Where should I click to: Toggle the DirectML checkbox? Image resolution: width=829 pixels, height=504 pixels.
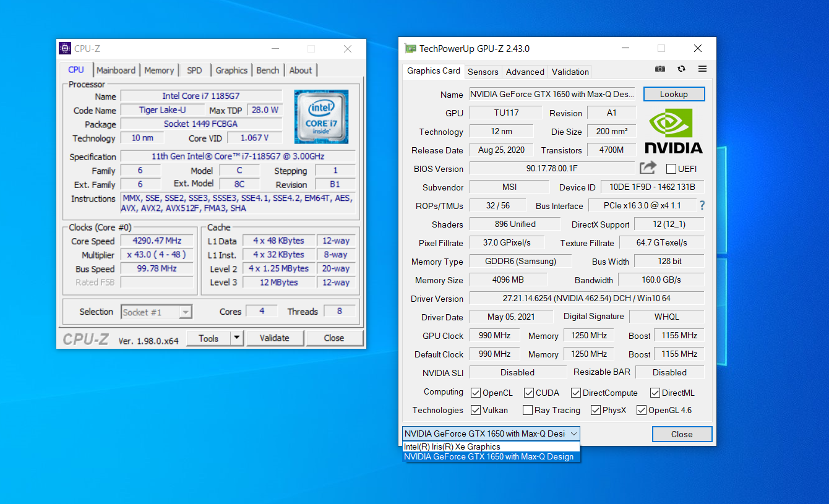tap(655, 393)
